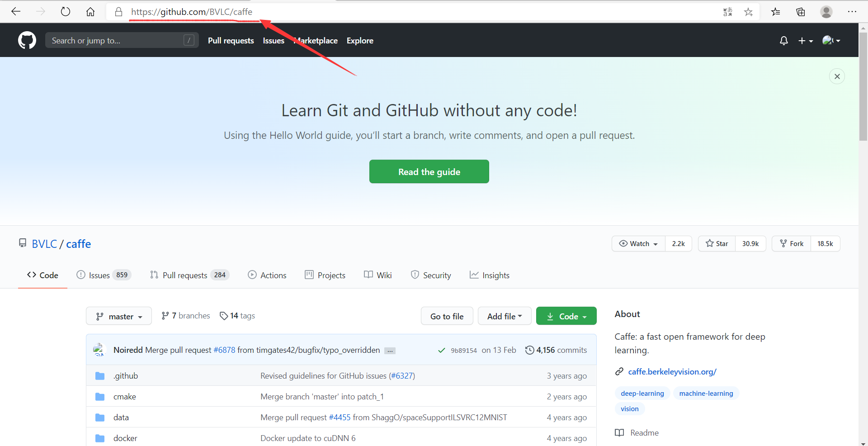Viewport: 868px width, 446px height.
Task: Open the caffe repository name link
Action: click(79, 244)
